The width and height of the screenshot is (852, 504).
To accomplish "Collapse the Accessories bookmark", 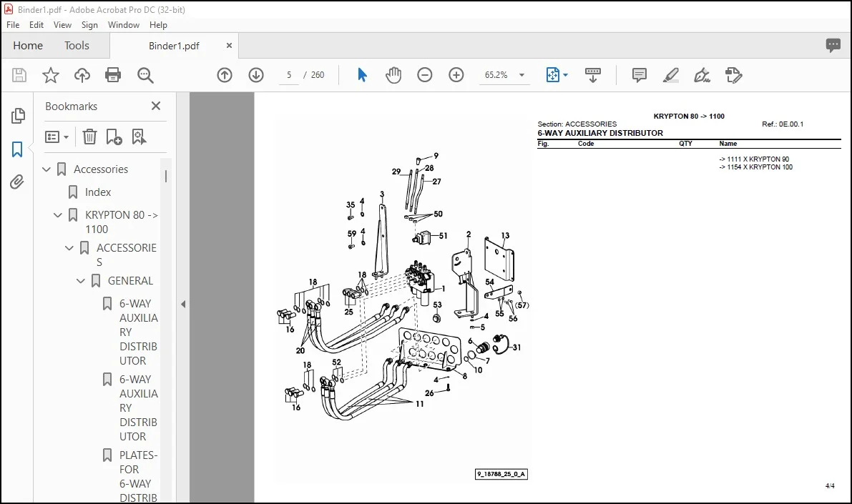I will click(x=46, y=169).
